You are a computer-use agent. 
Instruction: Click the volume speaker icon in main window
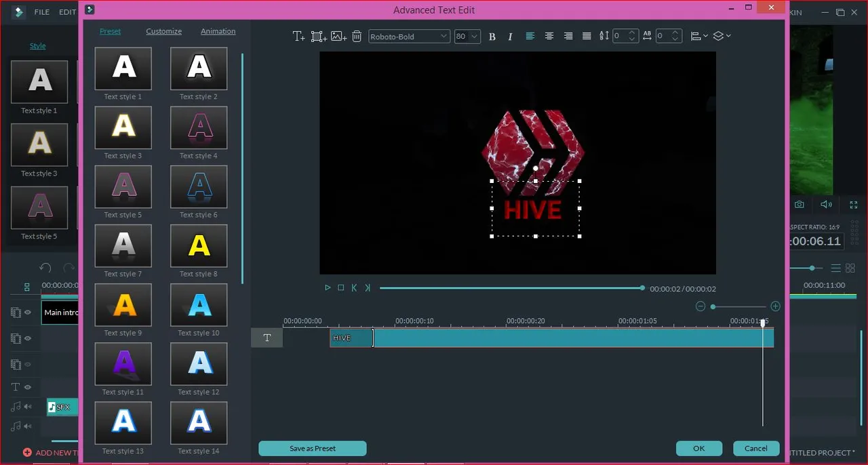click(826, 205)
